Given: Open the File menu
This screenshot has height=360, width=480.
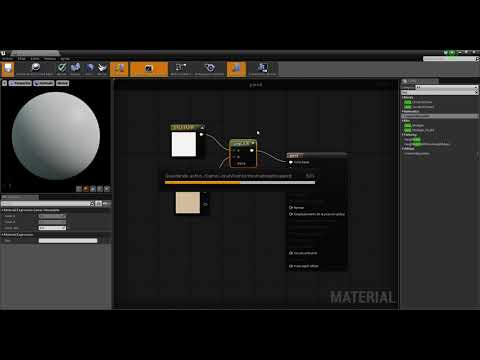Looking at the screenshot, I should click(7, 59).
